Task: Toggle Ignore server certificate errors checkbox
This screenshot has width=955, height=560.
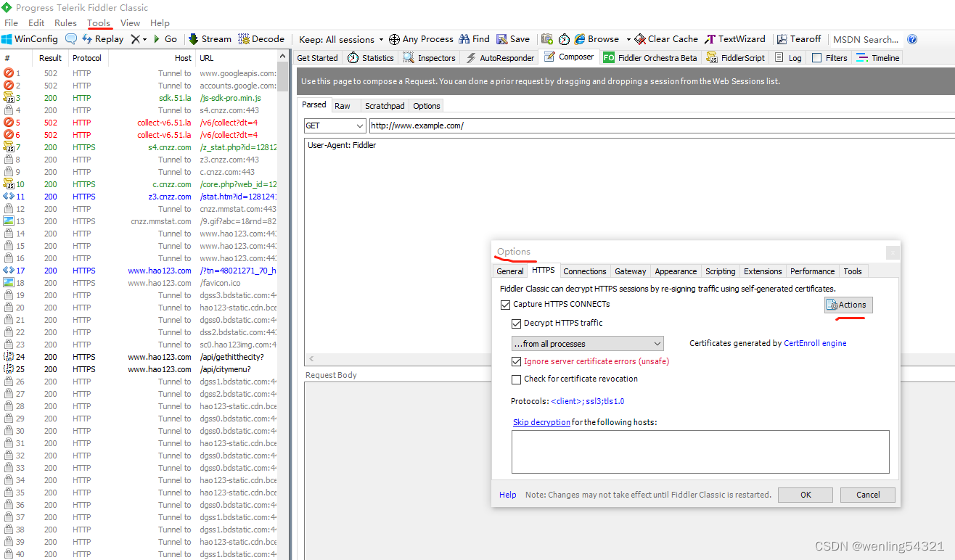Action: click(517, 361)
